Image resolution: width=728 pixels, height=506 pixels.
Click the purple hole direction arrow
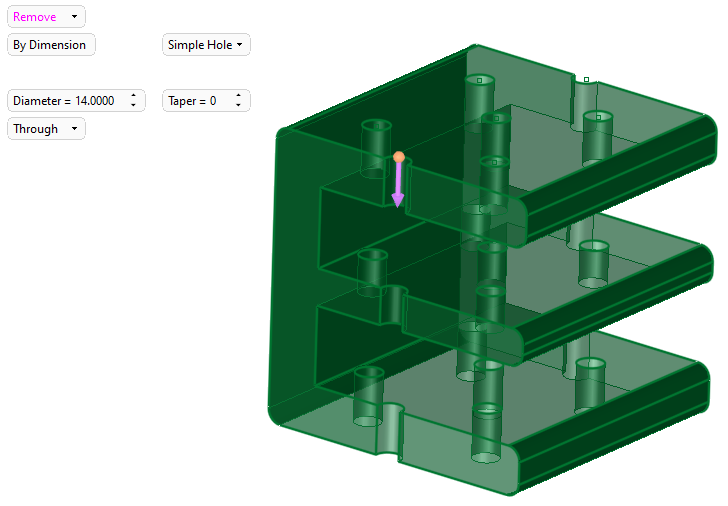coord(398,186)
